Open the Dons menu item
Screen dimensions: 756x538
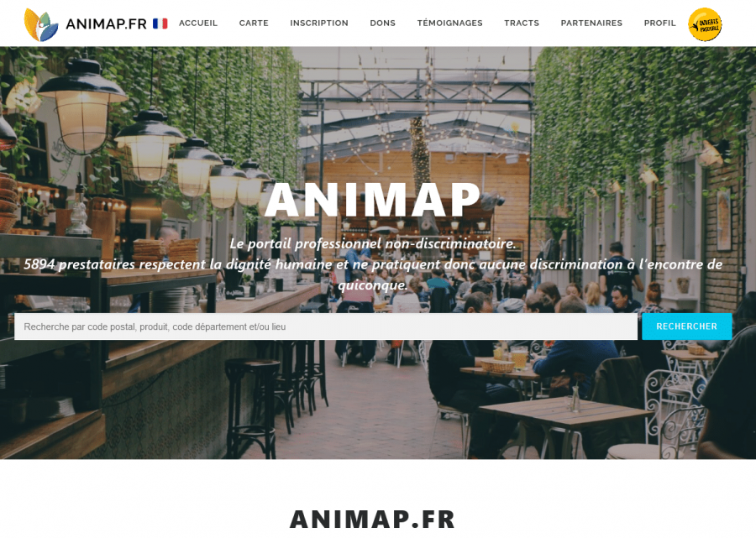(x=383, y=24)
